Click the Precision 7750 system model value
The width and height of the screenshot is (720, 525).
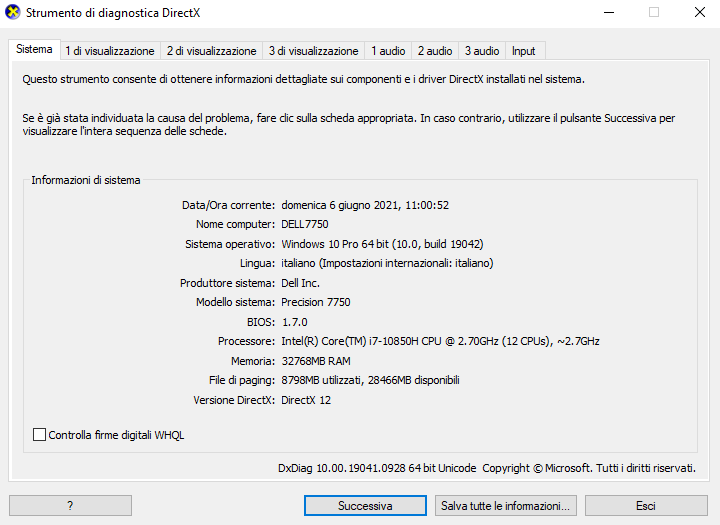[316, 302]
